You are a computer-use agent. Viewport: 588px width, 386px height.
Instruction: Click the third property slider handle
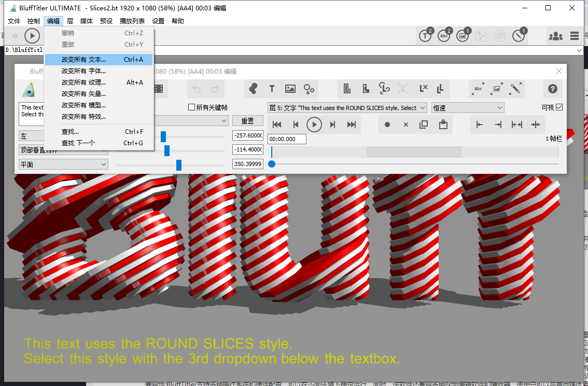pyautogui.click(x=179, y=165)
